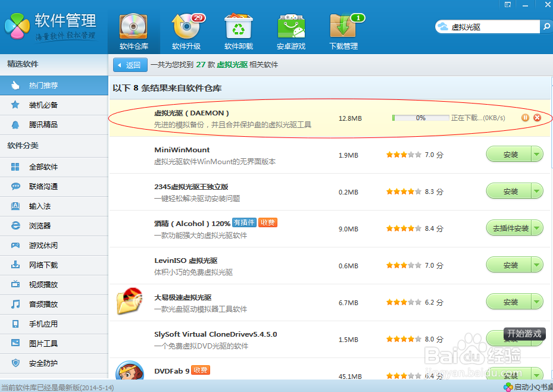
Task: Open the MiniWinMount title link
Action: click(182, 150)
